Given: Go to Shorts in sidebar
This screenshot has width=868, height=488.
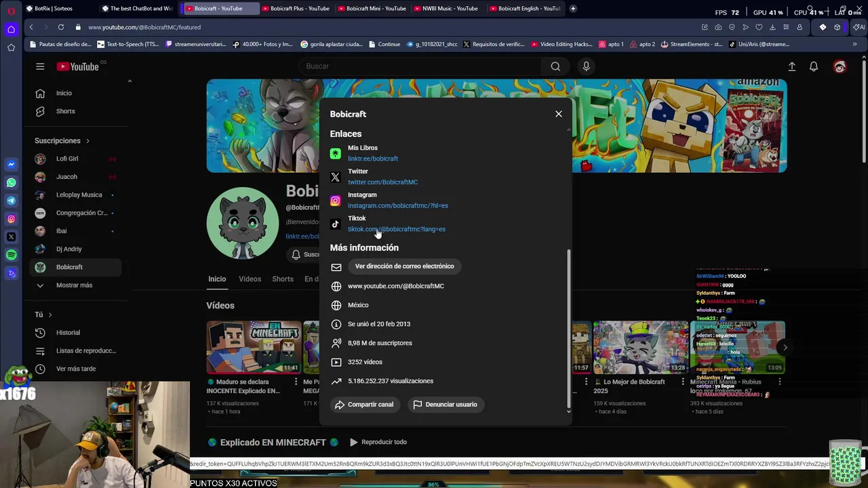Looking at the screenshot, I should 75,111.
